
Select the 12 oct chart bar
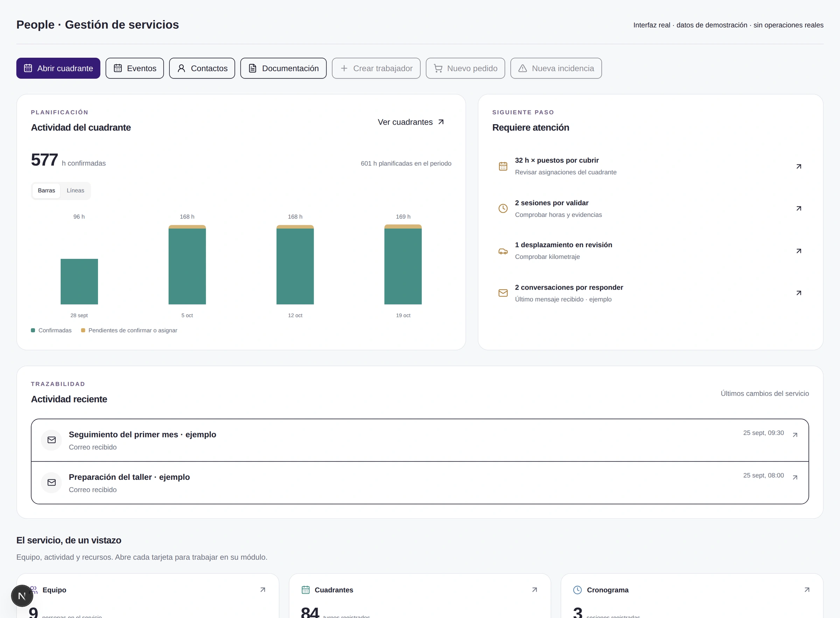click(295, 264)
